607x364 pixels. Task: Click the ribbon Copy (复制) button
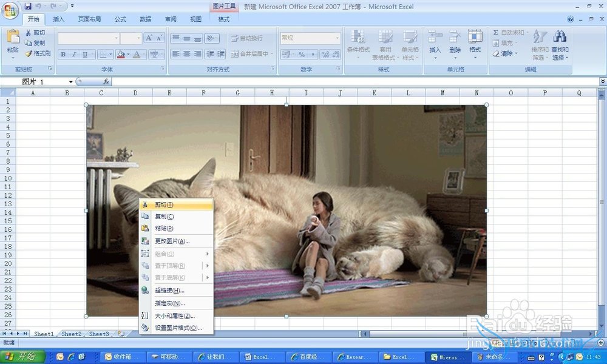pos(35,43)
